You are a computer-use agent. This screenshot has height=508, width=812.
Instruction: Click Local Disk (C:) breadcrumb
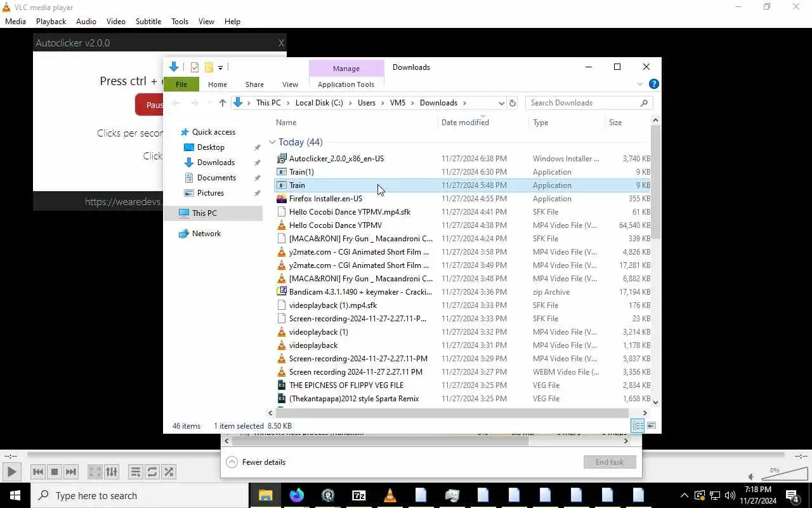(x=319, y=103)
